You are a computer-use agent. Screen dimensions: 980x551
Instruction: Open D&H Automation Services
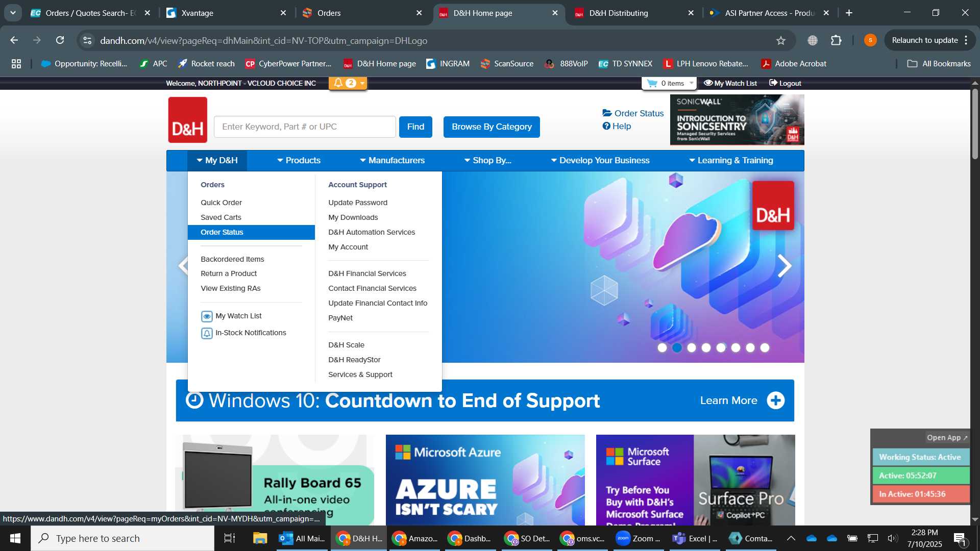(x=372, y=232)
